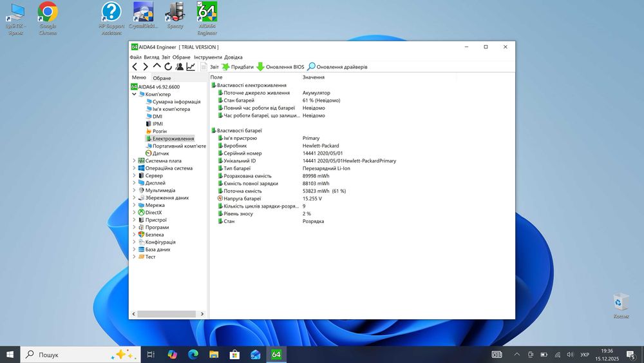
Task: Select Датчик in the tree
Action: pyautogui.click(x=160, y=153)
